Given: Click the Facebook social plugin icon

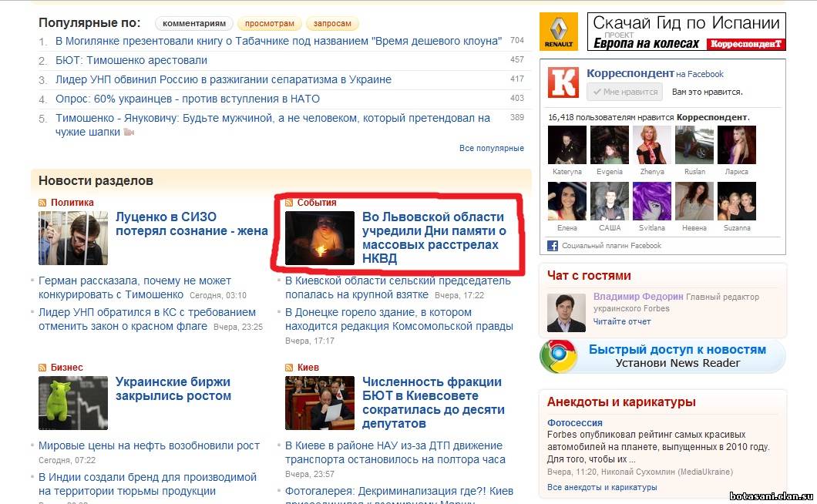Looking at the screenshot, I should [553, 246].
